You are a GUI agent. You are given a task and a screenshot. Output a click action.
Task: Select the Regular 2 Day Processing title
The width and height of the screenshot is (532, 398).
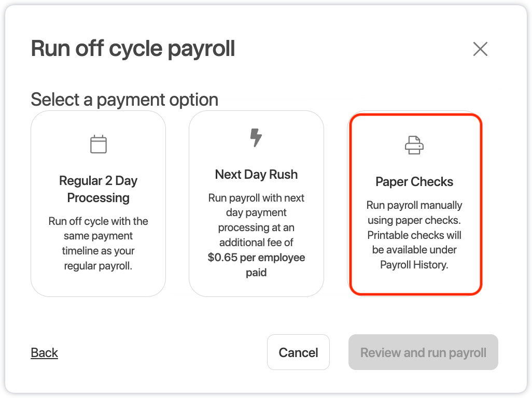pos(99,189)
